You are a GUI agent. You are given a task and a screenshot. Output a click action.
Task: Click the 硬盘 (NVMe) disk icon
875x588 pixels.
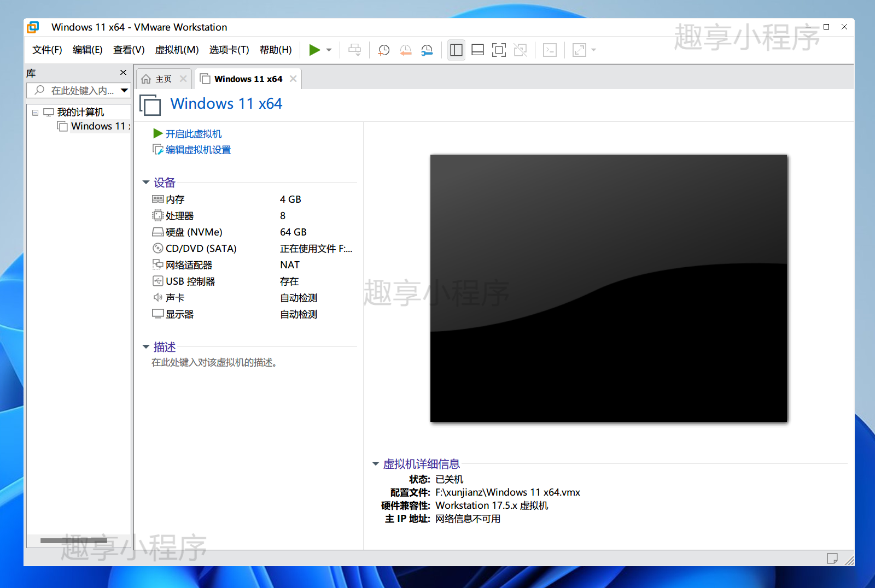[158, 232]
